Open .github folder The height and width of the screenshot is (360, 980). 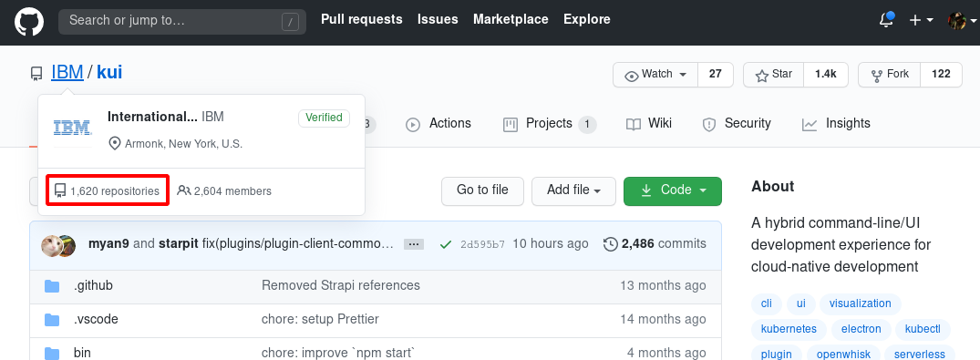[93, 285]
